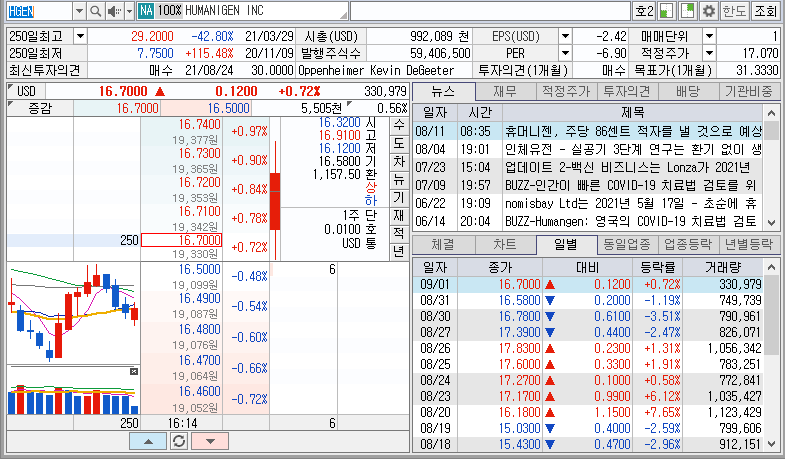The height and width of the screenshot is (459, 785).
Task: Open the 06/14 BUZZ-Humangen news headline
Action: coord(633,221)
